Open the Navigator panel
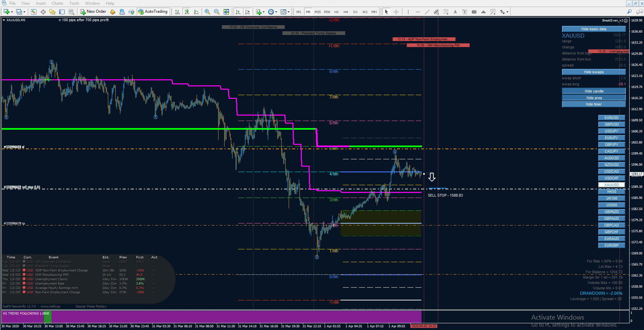The width and height of the screenshot is (644, 330). click(x=52, y=12)
